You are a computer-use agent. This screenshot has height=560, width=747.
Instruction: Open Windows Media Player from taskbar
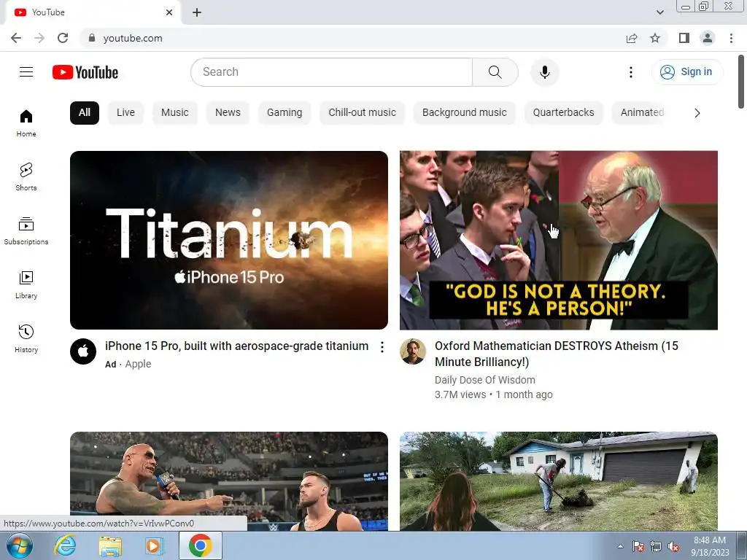click(x=154, y=545)
